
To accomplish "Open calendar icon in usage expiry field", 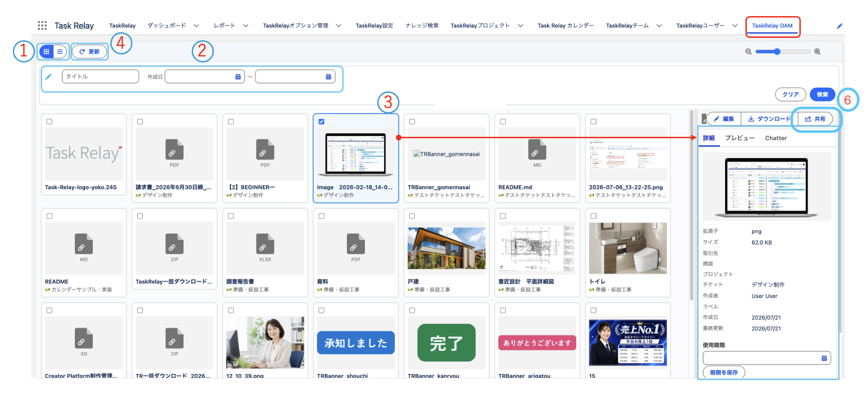I will 824,358.
